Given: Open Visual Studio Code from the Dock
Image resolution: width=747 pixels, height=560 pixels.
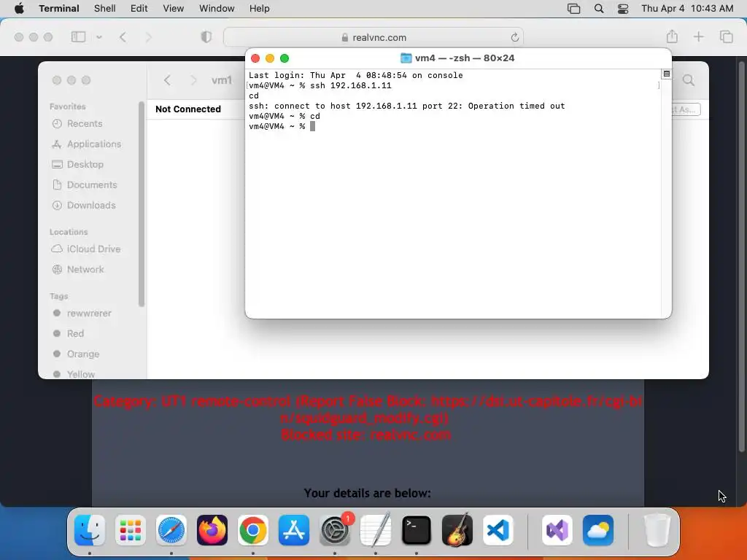Looking at the screenshot, I should (x=498, y=530).
